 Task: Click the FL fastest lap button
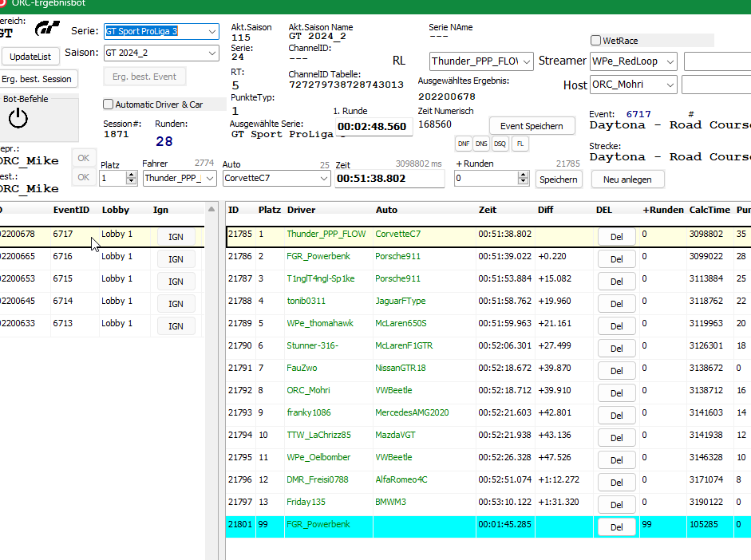(x=520, y=144)
